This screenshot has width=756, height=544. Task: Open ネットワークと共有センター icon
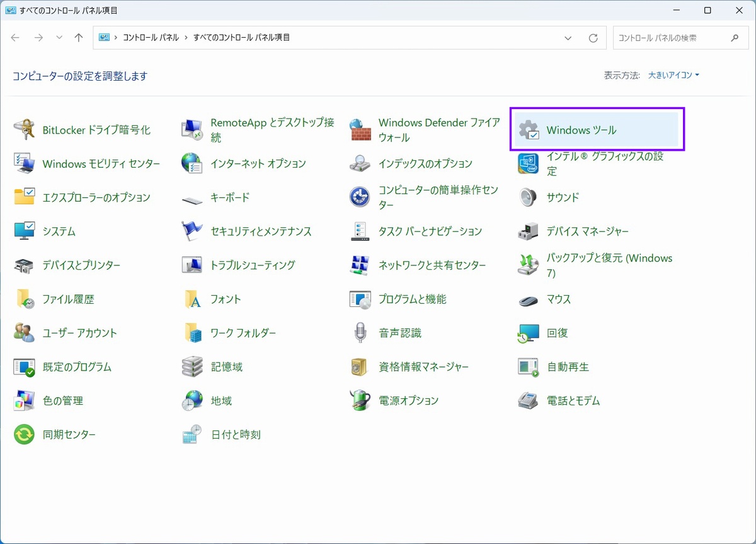tap(360, 265)
